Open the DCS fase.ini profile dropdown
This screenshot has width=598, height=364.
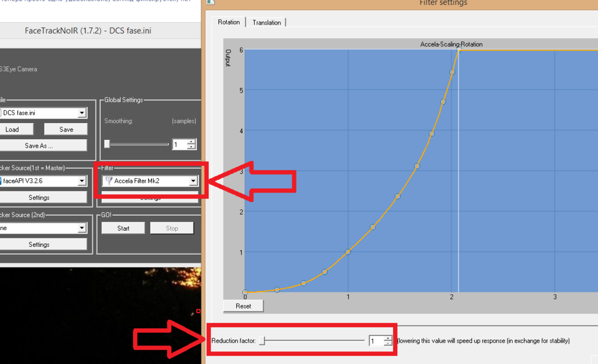click(x=81, y=113)
